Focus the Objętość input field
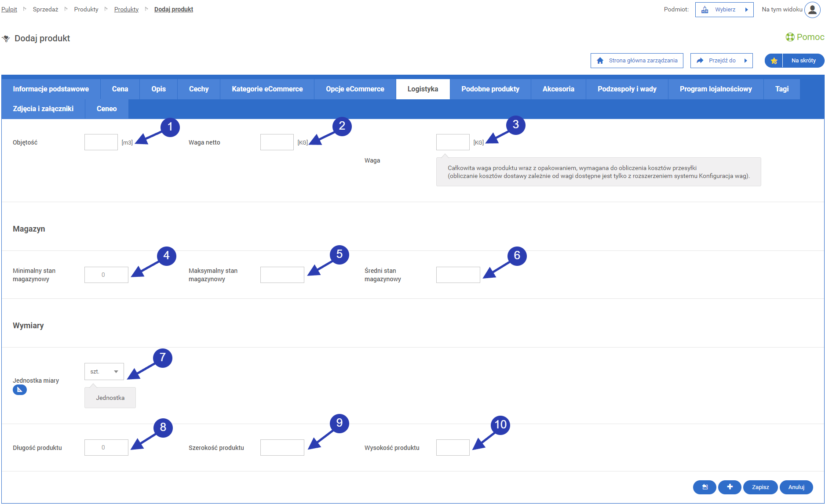 101,142
